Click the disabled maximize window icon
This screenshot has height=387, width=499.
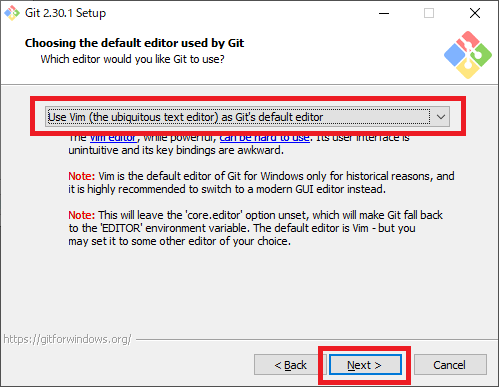(x=429, y=13)
